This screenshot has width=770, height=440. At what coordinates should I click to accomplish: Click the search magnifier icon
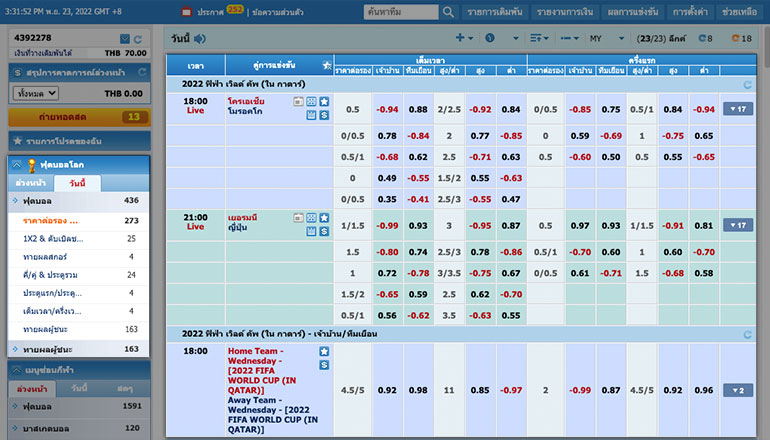click(448, 12)
